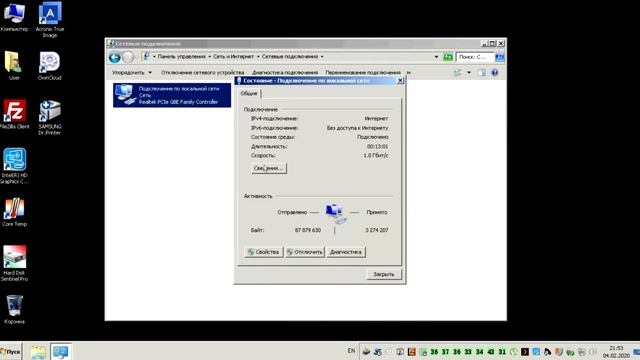Click the green refresh icon in address bar
The width and height of the screenshot is (640, 360).
tap(448, 57)
